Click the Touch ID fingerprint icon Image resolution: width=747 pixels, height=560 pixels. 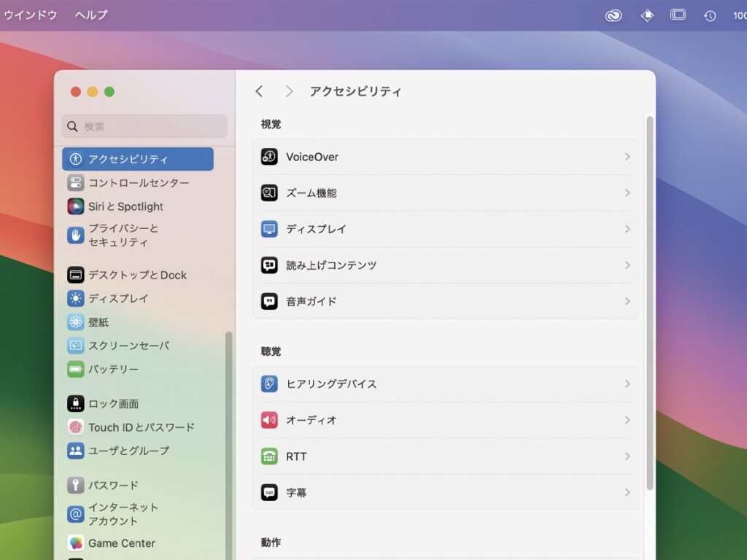(x=76, y=427)
